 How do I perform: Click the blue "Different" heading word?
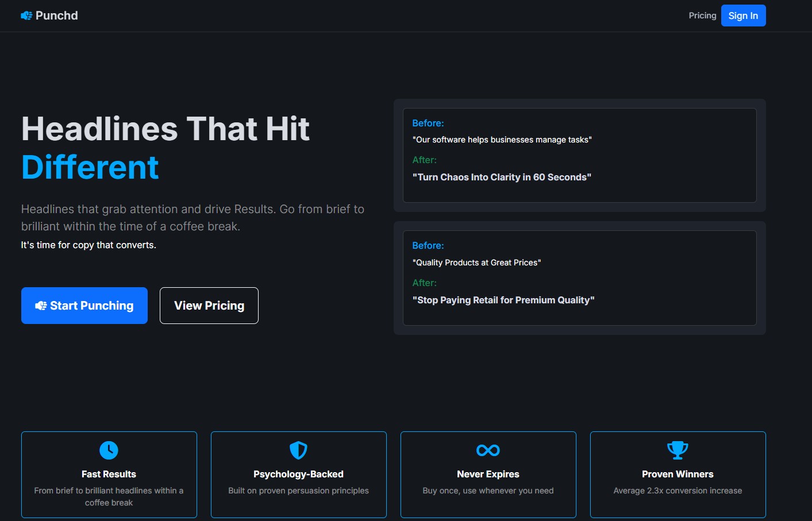(x=90, y=168)
